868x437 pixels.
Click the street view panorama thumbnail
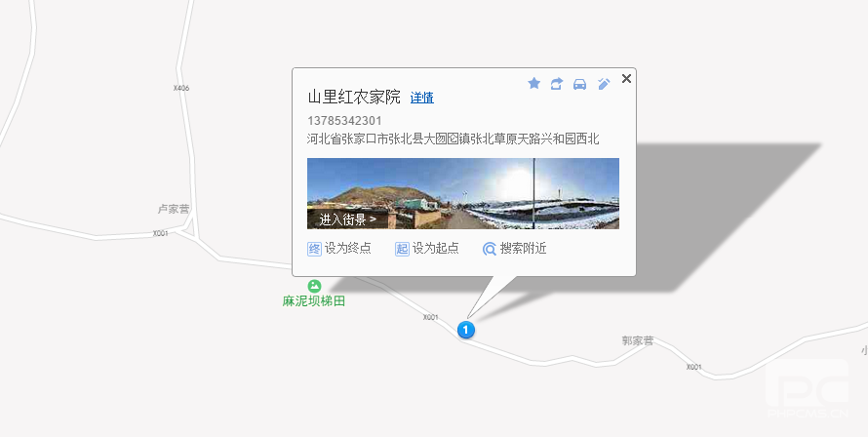(x=463, y=193)
